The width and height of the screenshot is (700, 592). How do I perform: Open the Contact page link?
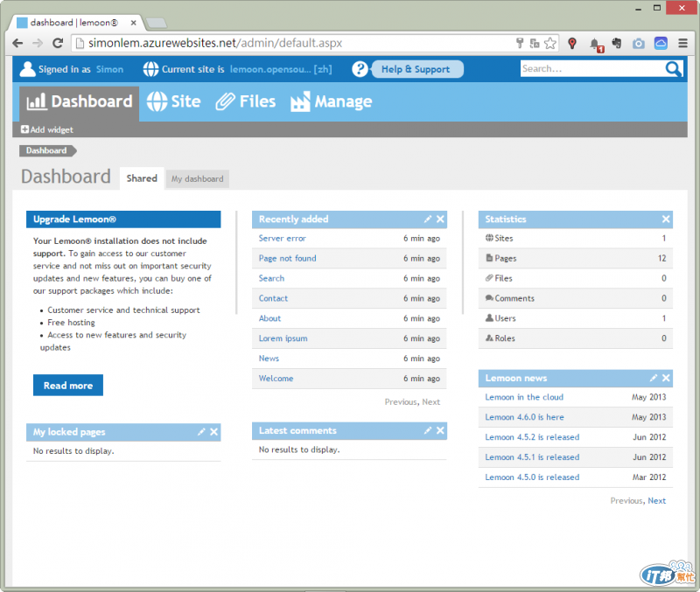point(273,298)
